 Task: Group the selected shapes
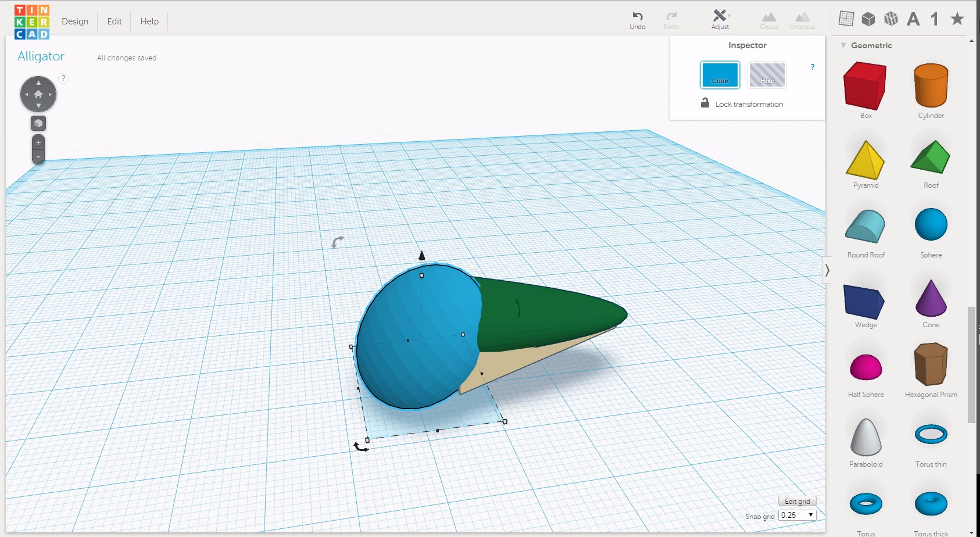768,20
